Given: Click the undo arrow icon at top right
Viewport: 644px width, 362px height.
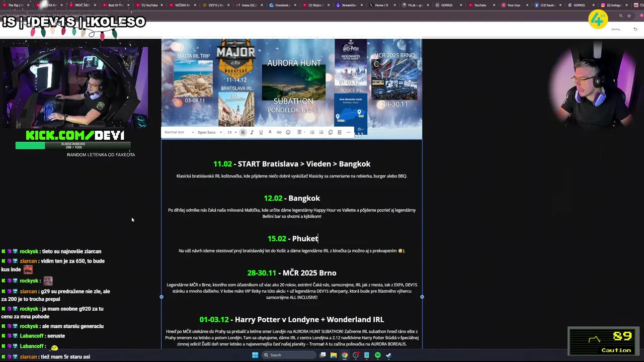Looking at the screenshot, I should click(635, 29).
